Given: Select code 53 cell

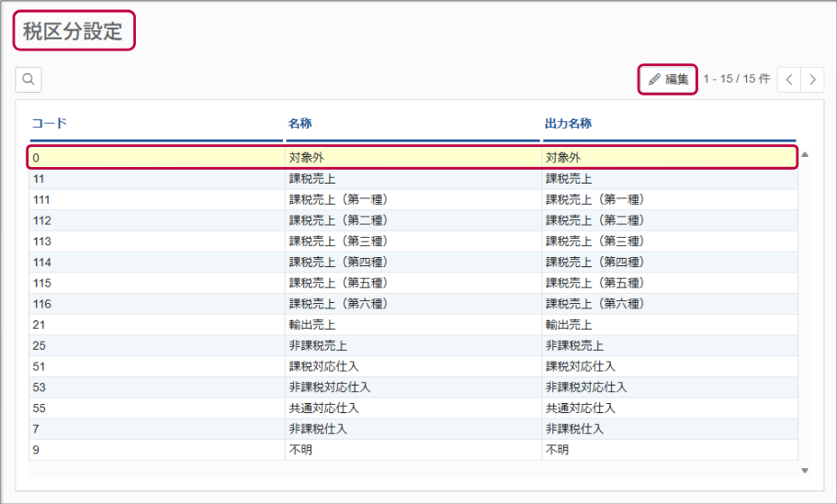Looking at the screenshot, I should (x=157, y=386).
